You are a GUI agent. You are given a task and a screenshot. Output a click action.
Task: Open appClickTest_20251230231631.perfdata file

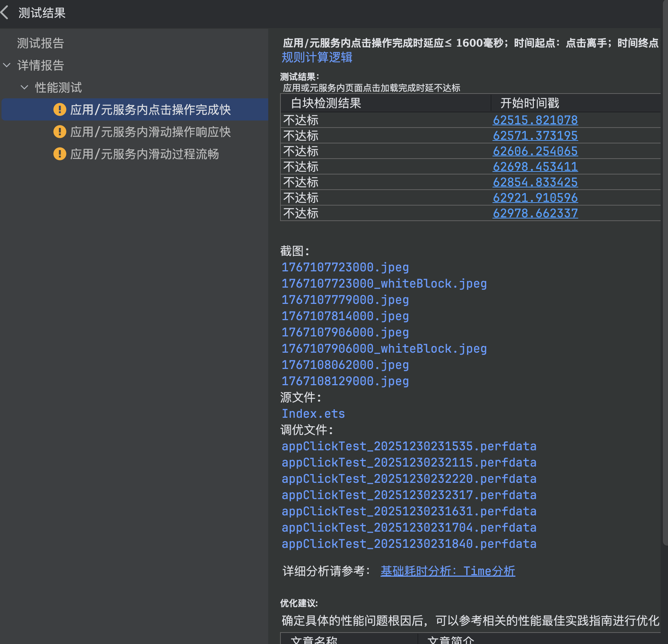pos(409,511)
